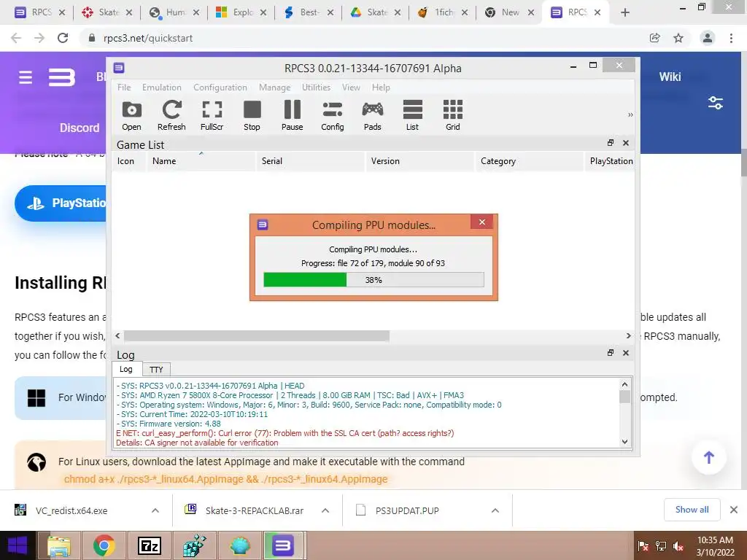Go back in browser history
Image resolution: width=747 pixels, height=560 pixels.
point(16,38)
